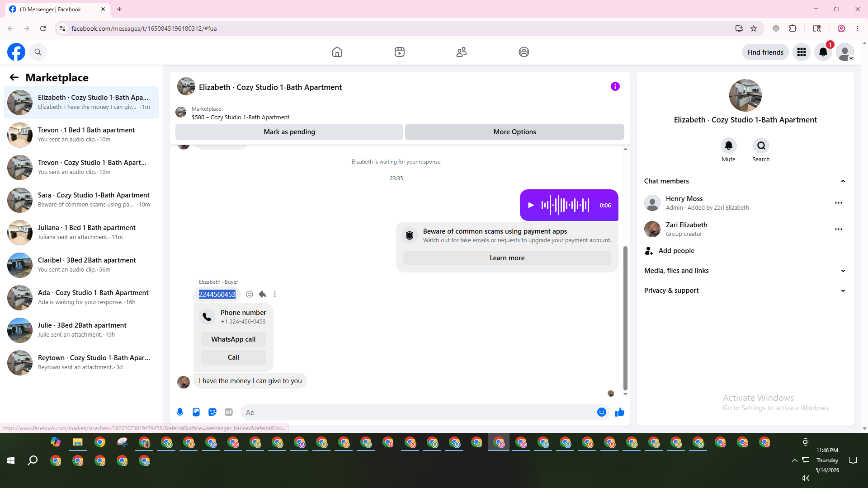Viewport: 868px width, 488px height.
Task: Click the browser address bar URL
Action: [x=144, y=28]
